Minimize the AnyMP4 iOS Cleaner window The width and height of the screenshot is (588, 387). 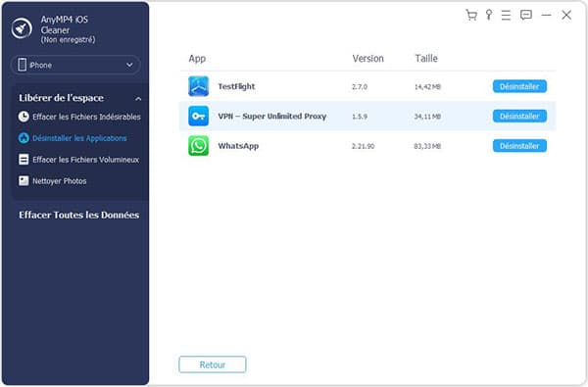point(547,15)
